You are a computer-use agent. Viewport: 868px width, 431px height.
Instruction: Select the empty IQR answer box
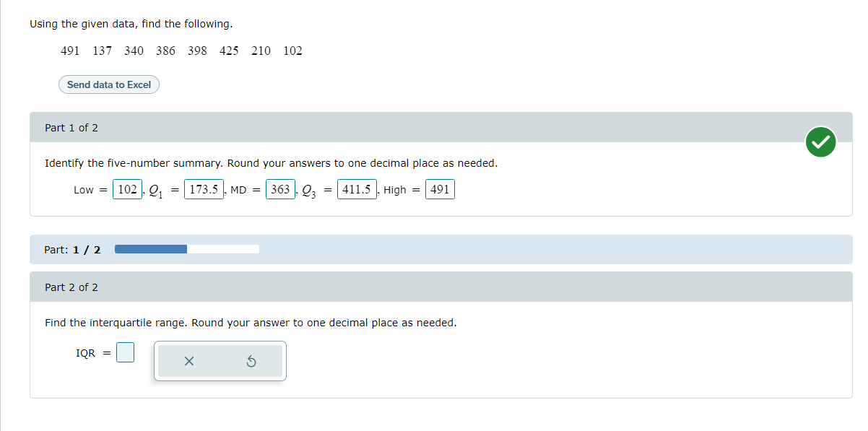click(x=124, y=352)
